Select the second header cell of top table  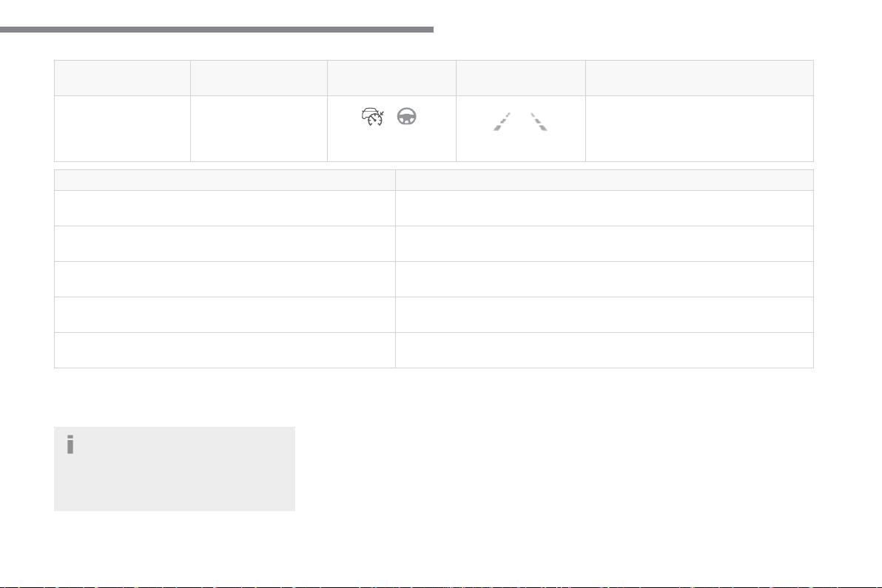click(258, 78)
